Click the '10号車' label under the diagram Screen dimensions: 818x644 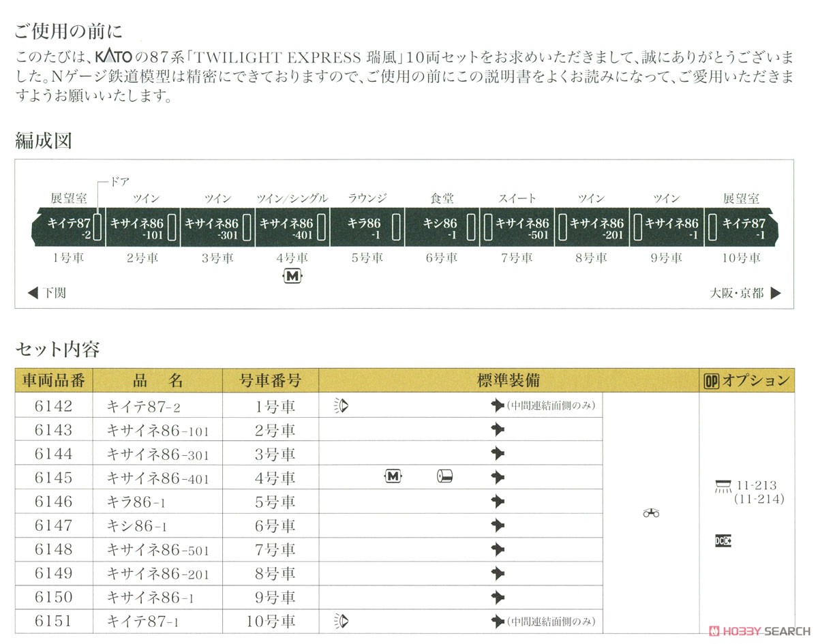pos(742,258)
